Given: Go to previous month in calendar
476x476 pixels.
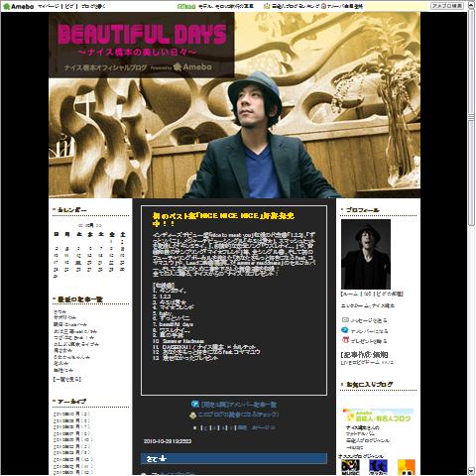Looking at the screenshot, I should click(80, 225).
